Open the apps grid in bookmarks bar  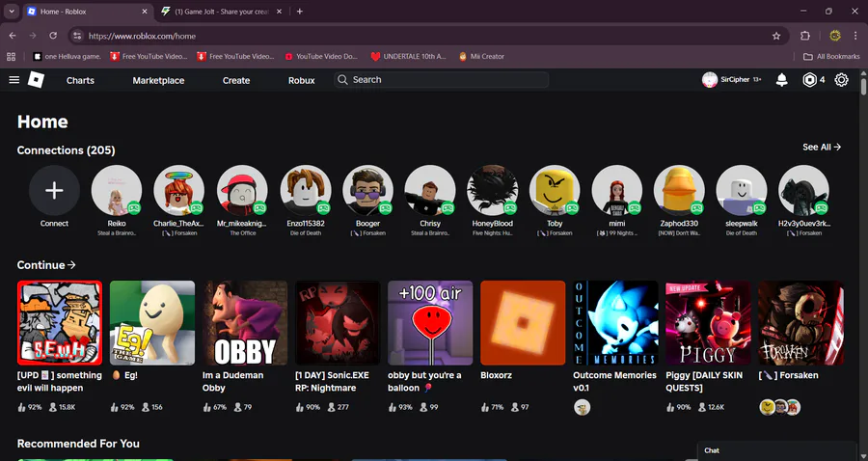click(11, 57)
